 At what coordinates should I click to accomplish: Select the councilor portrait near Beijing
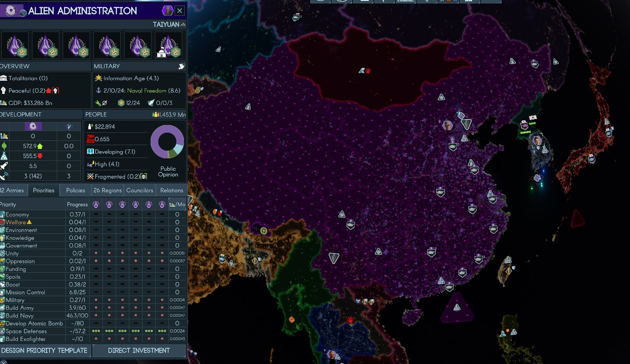click(447, 125)
